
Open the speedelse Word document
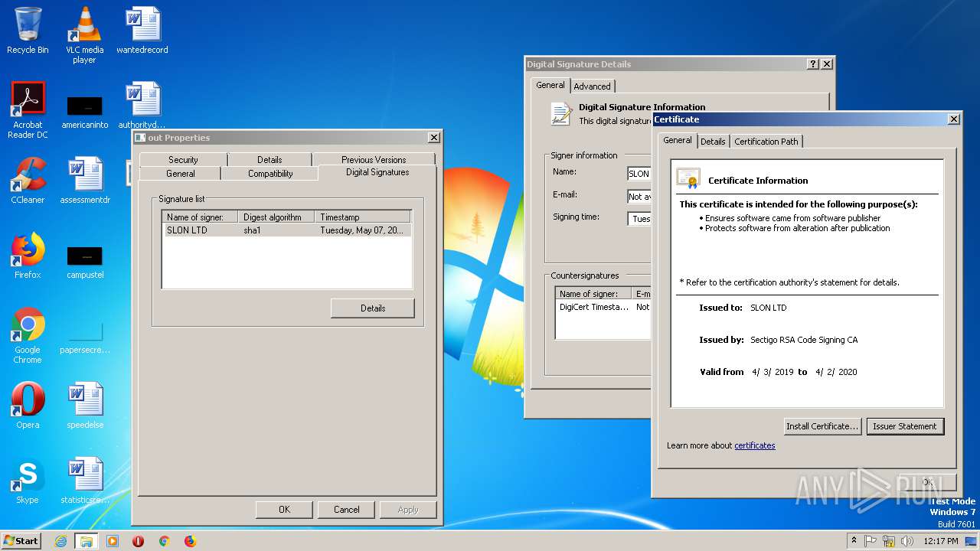[85, 406]
